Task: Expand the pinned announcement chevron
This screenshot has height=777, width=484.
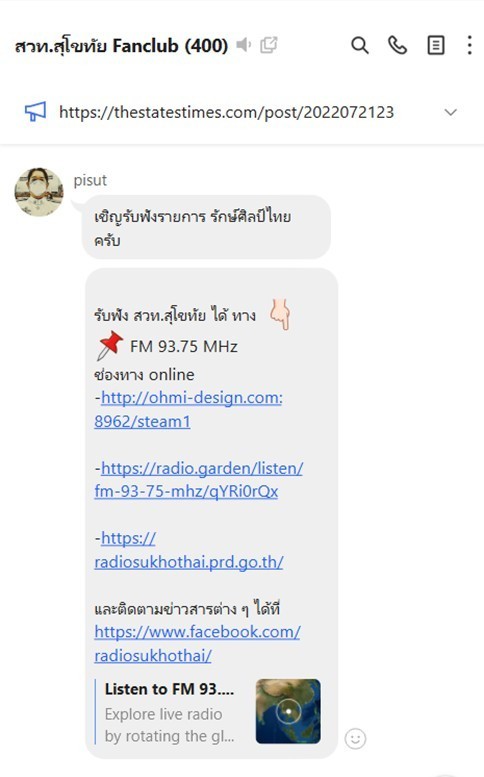Action: 450,112
